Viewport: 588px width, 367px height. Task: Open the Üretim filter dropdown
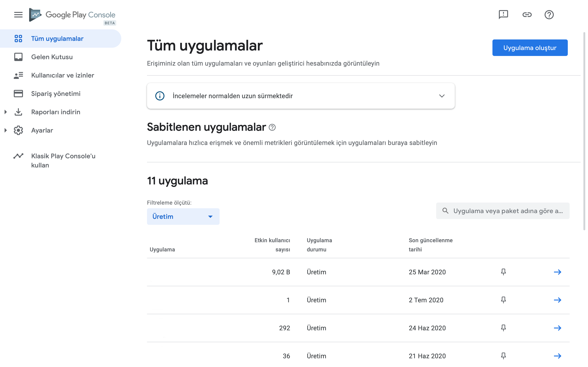point(183,217)
